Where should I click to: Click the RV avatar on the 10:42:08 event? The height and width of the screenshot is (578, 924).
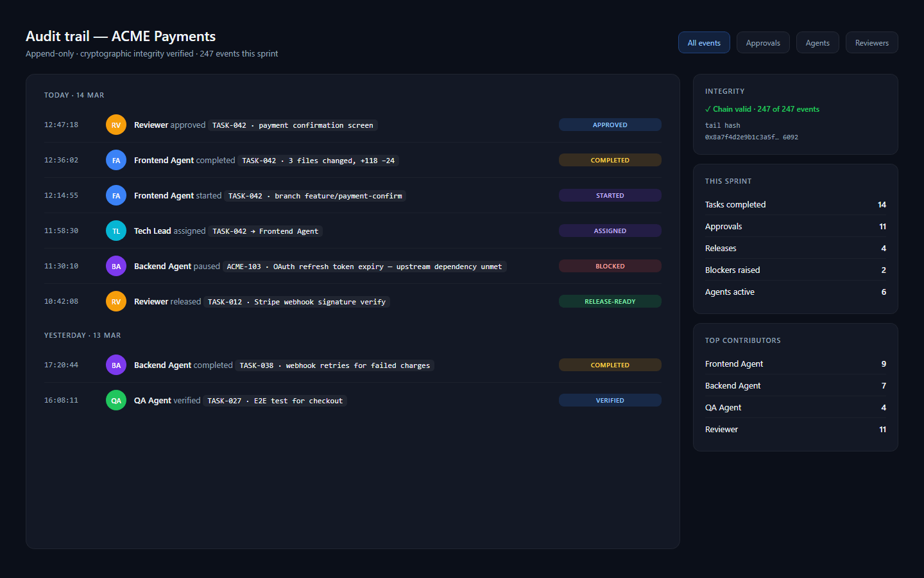pos(116,301)
